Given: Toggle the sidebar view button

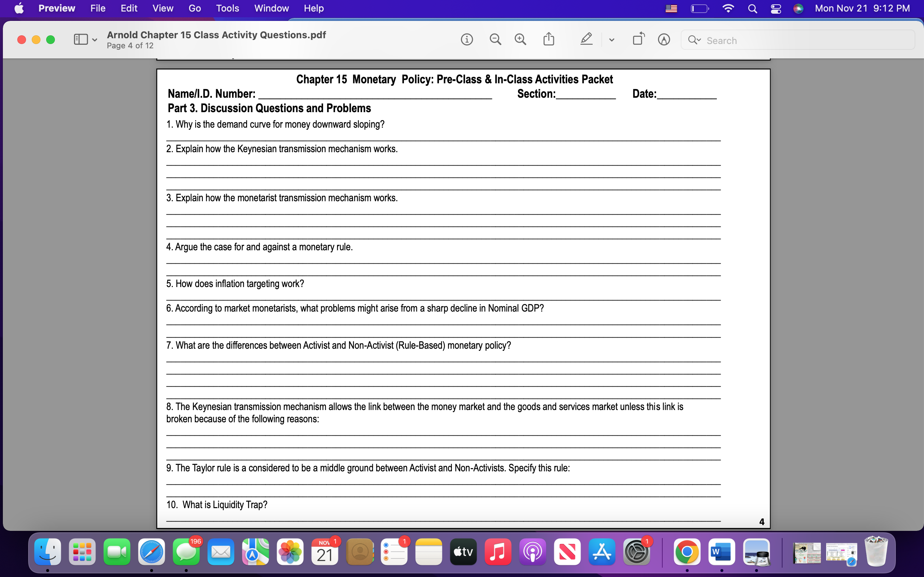Looking at the screenshot, I should pos(80,40).
